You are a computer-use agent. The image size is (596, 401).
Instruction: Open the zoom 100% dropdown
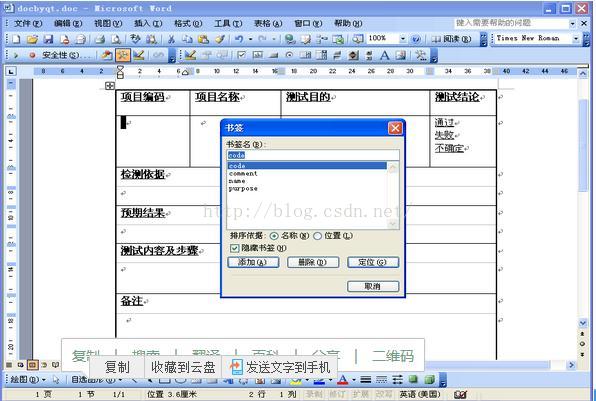[403, 39]
